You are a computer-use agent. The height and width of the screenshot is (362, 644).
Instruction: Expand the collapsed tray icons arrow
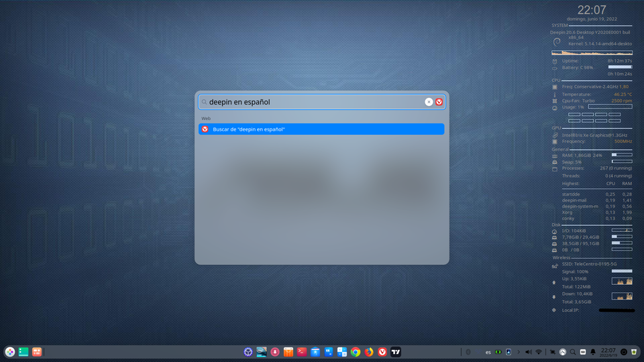click(519, 352)
